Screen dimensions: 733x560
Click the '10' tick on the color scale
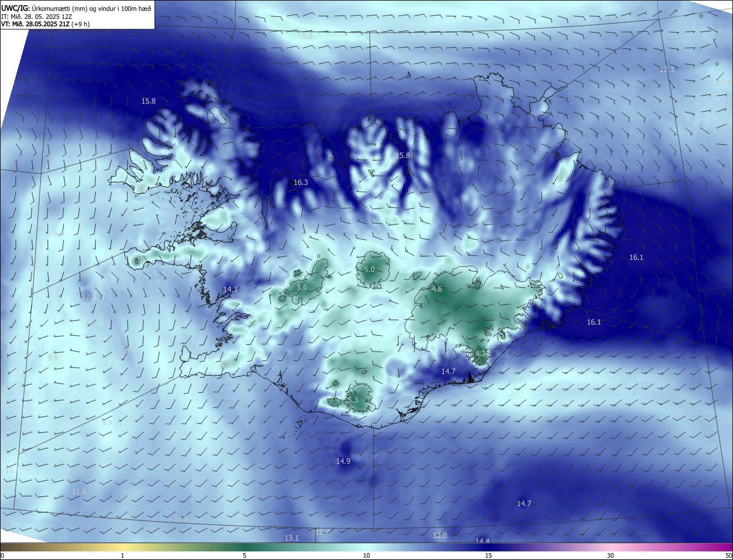(366, 555)
